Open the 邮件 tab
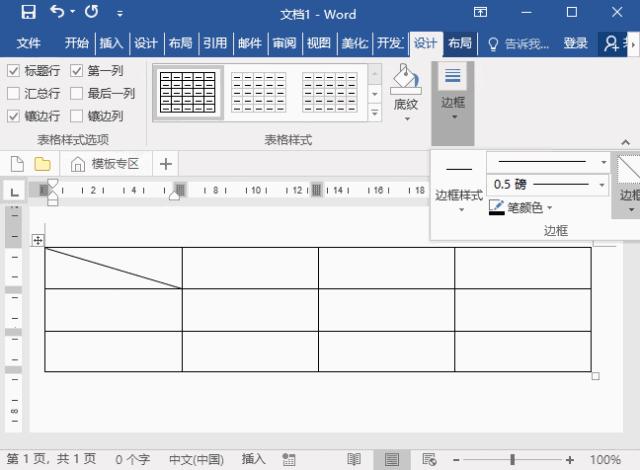Image resolution: width=640 pixels, height=470 pixels. click(x=250, y=43)
